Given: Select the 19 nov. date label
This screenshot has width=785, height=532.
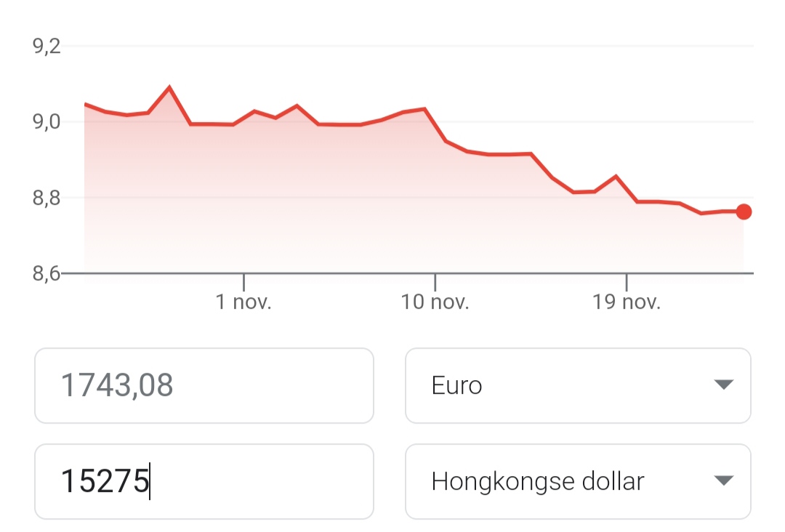Looking at the screenshot, I should pyautogui.click(x=627, y=302).
